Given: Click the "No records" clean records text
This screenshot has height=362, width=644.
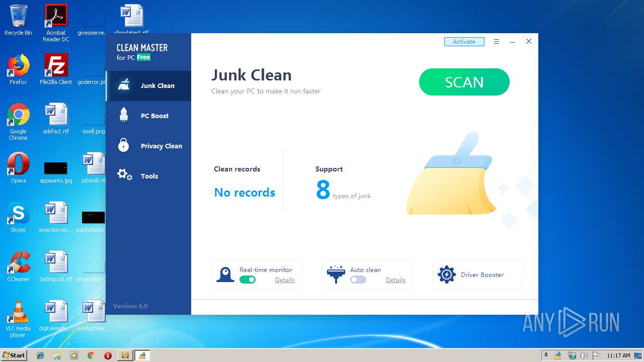Looking at the screenshot, I should (x=245, y=193).
